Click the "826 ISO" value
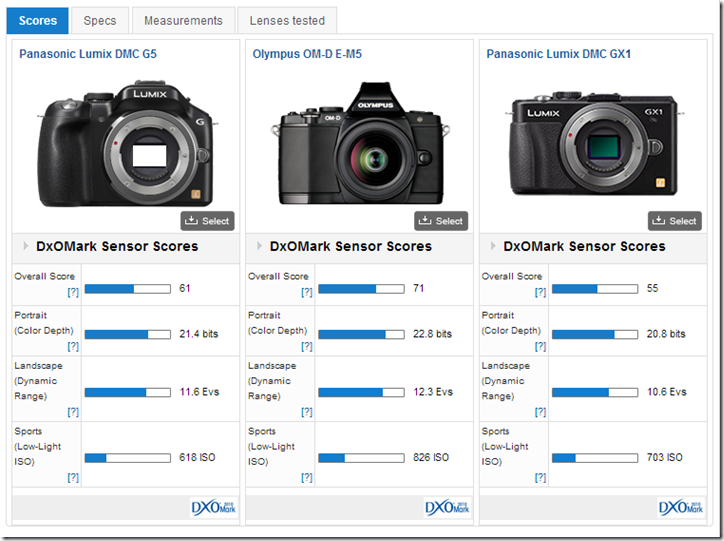Viewport: 724px width, 541px height. (431, 457)
